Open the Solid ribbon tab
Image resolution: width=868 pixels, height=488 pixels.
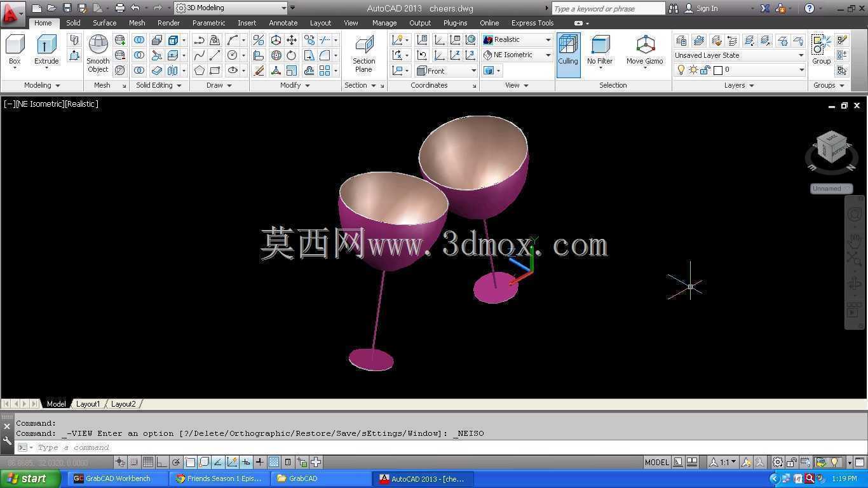[73, 23]
